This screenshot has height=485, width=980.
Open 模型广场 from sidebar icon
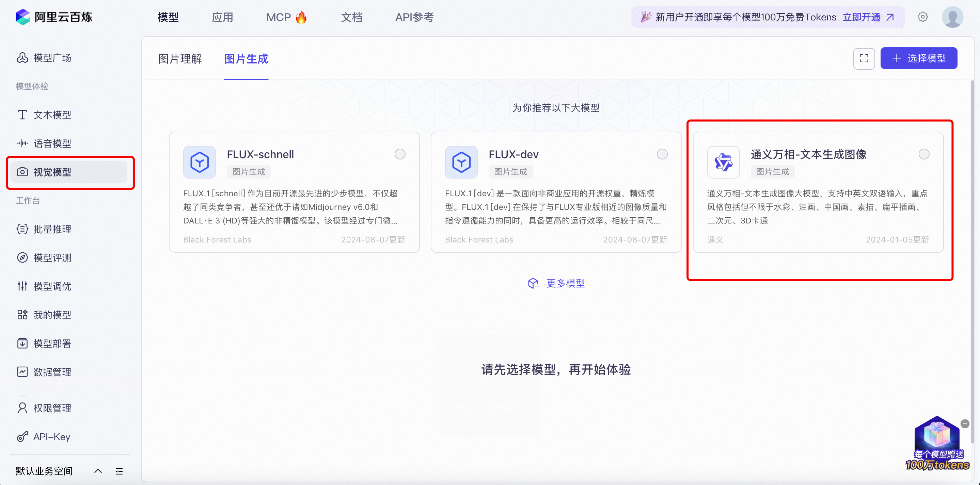[22, 58]
